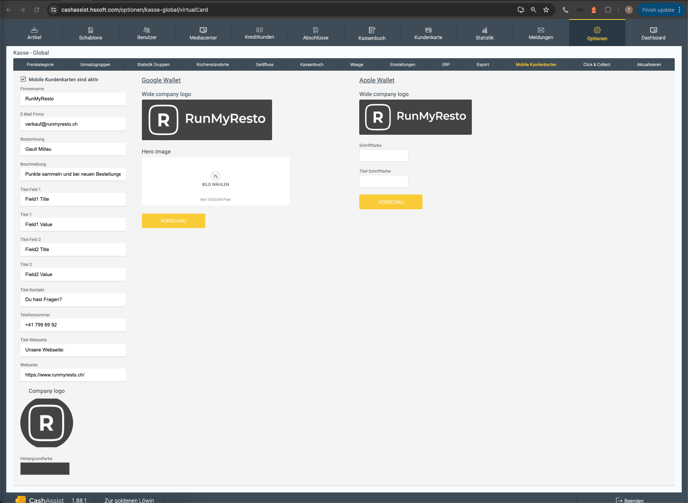Reload the page with refresh icon
This screenshot has height=503, width=688.
pyautogui.click(x=36, y=10)
